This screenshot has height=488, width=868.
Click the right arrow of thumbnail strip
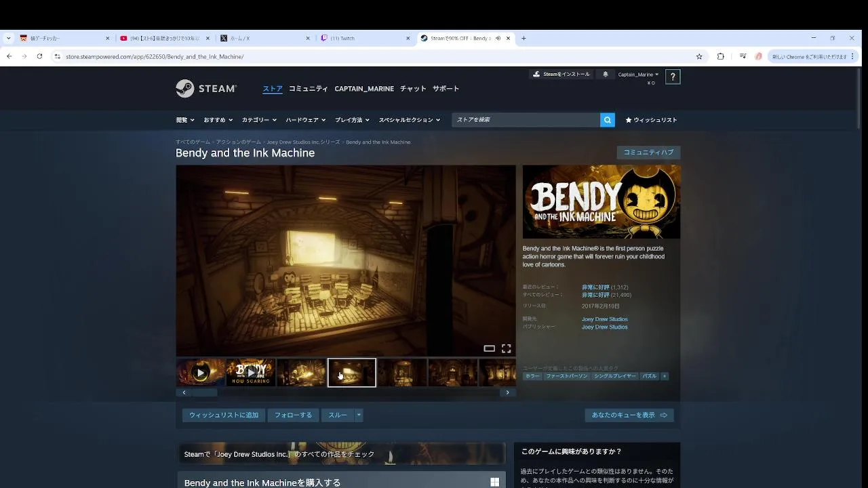coord(507,392)
